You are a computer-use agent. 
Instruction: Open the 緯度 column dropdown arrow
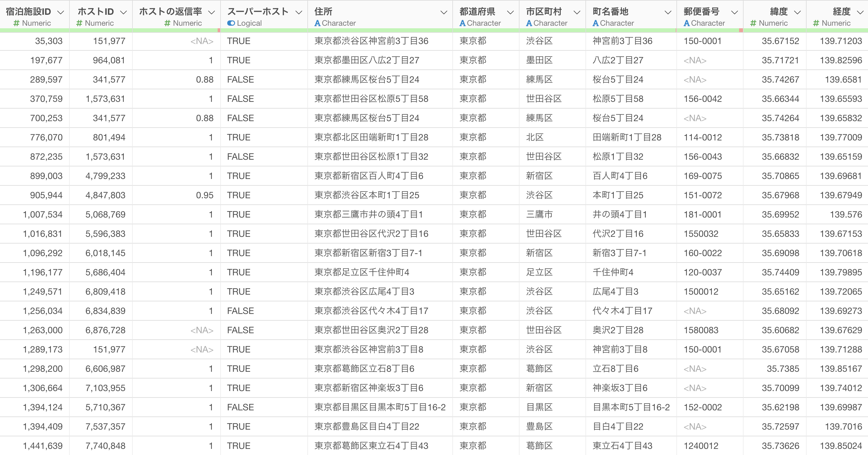(x=797, y=13)
